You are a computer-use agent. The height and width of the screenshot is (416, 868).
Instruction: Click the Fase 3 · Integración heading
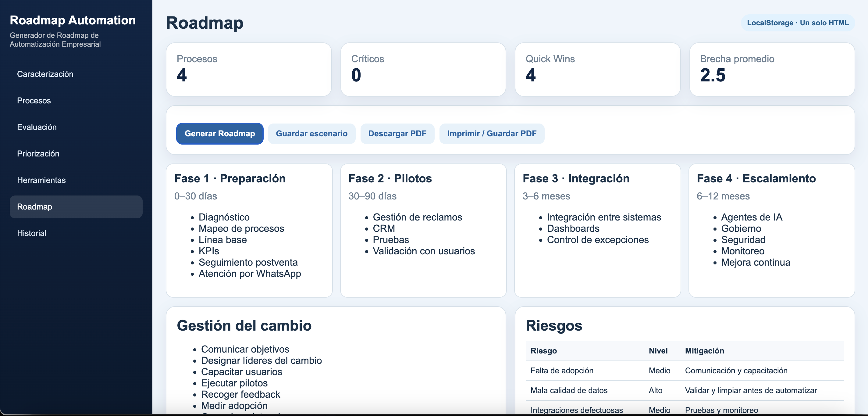[x=576, y=179]
